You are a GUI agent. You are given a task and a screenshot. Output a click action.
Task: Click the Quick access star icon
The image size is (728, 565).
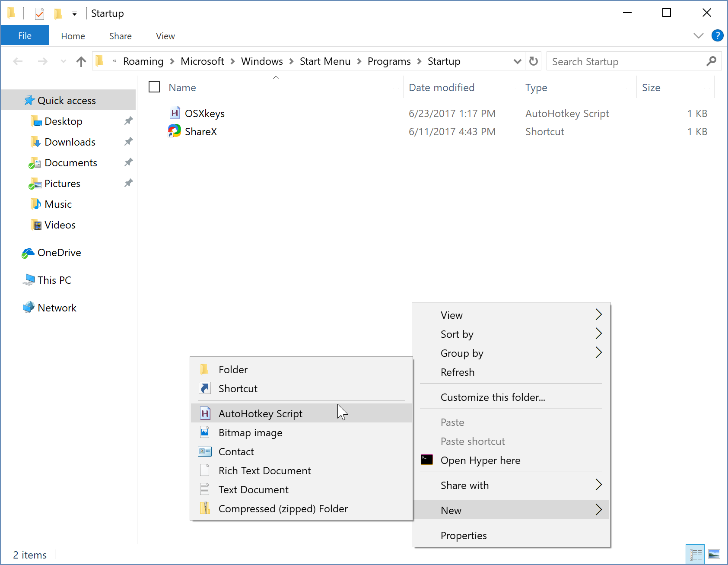pyautogui.click(x=29, y=100)
